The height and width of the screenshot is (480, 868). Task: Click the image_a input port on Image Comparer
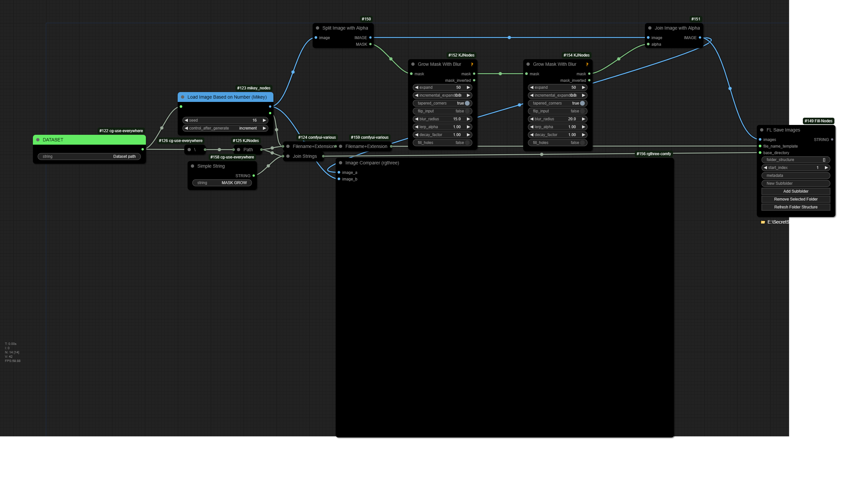[x=339, y=172]
